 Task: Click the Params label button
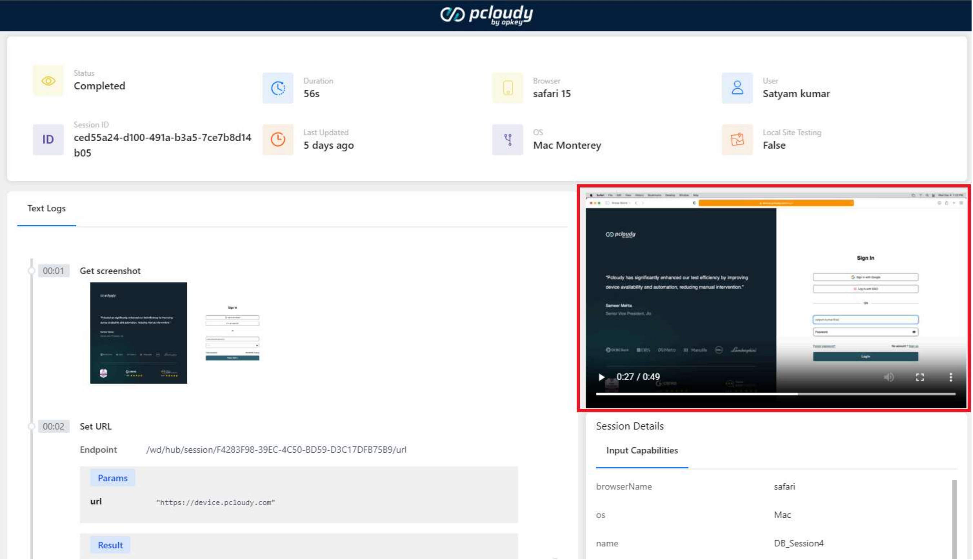[112, 478]
